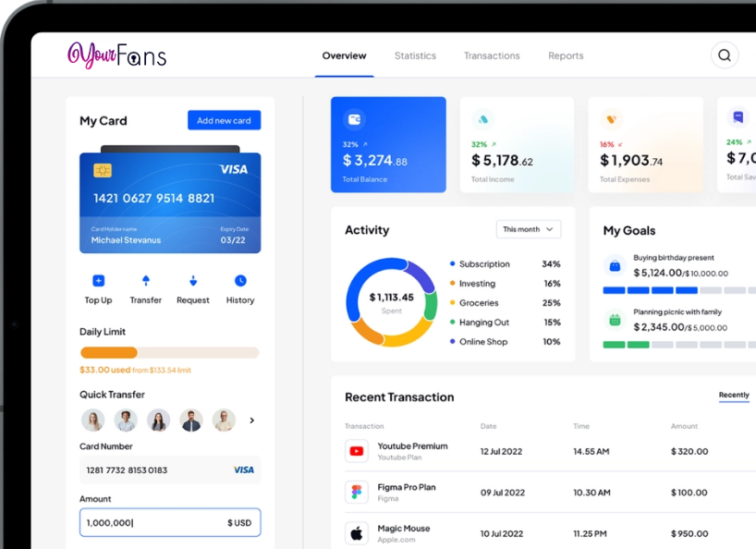This screenshot has width=756, height=549.
Task: Switch to the Overview tab
Action: tap(344, 55)
